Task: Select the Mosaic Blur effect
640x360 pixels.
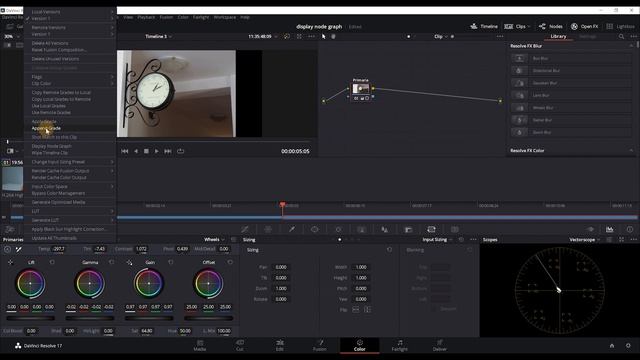Action: click(571, 108)
